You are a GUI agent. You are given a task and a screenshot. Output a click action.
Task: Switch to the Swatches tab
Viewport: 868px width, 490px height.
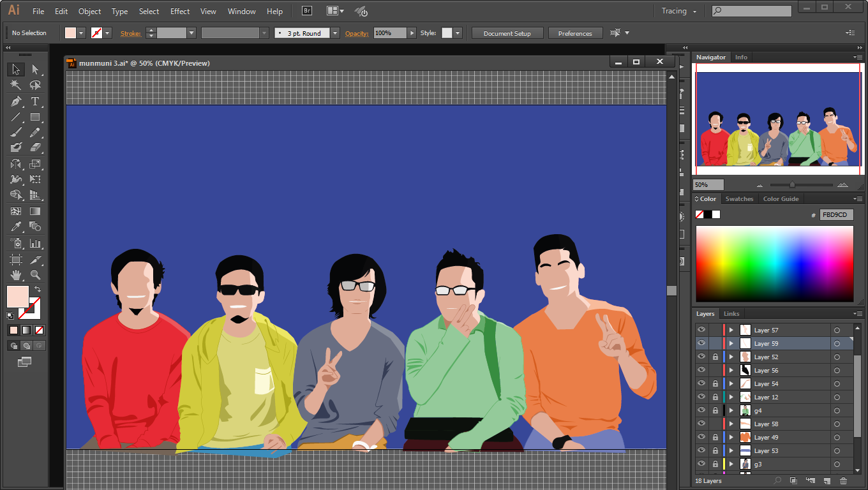[x=739, y=199]
